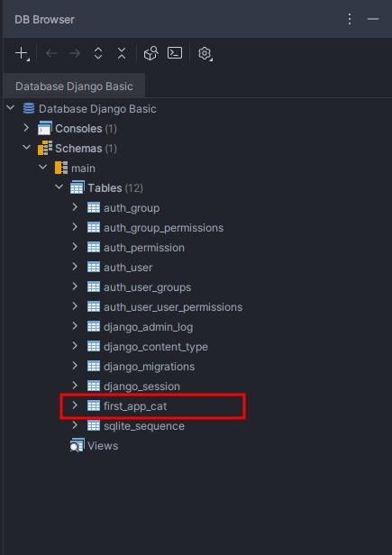Collapse the Tables node chevron
Image resolution: width=392 pixels, height=555 pixels.
(x=59, y=187)
